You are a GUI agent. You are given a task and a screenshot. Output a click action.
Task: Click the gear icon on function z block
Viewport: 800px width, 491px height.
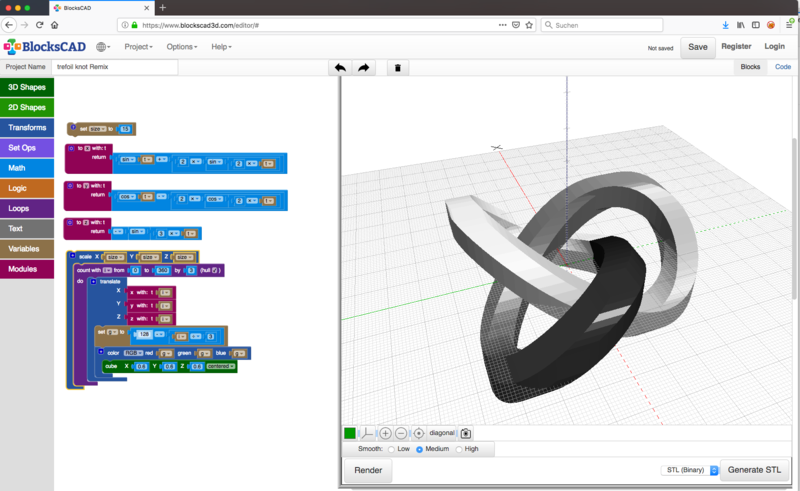coord(70,223)
